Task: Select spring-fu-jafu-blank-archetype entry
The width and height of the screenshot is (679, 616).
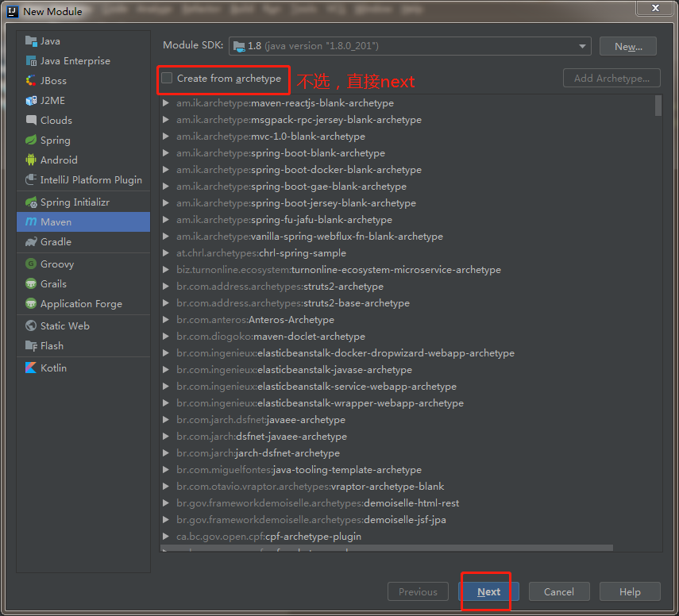Action: pyautogui.click(x=284, y=219)
